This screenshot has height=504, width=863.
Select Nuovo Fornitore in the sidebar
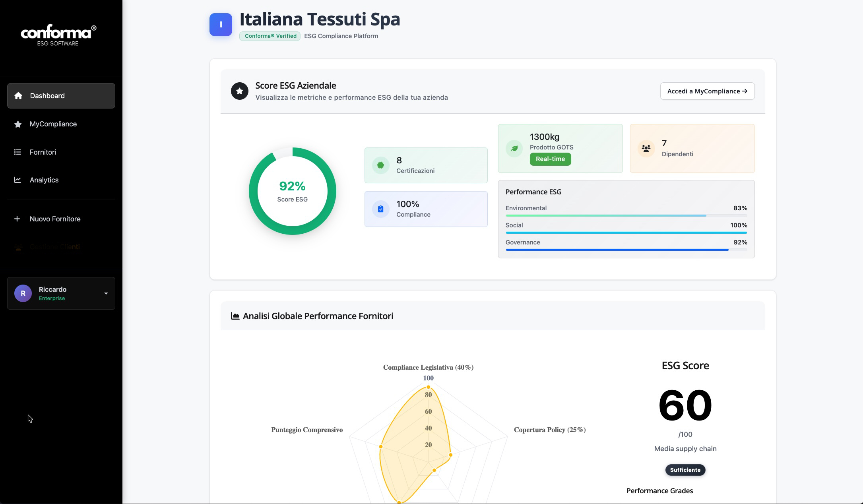[x=61, y=219]
